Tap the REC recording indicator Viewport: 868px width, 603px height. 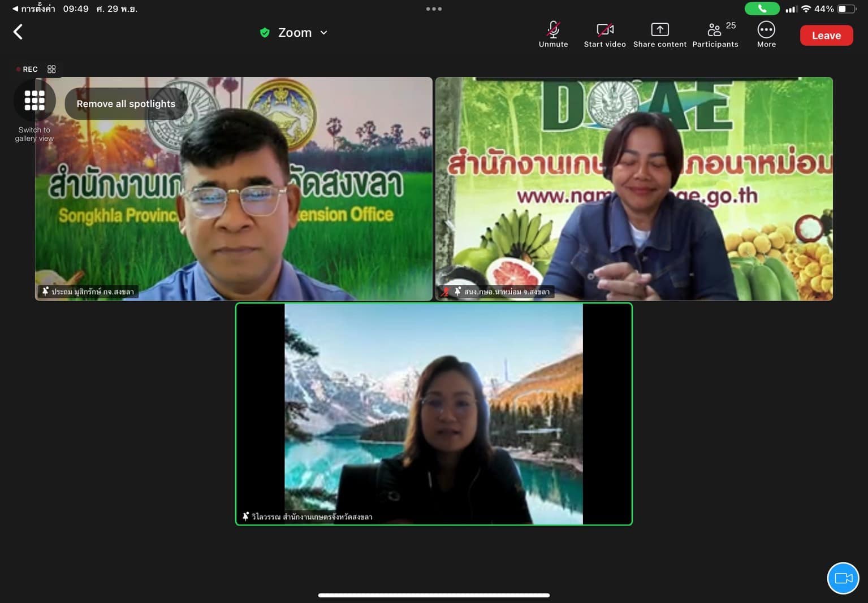click(x=27, y=69)
